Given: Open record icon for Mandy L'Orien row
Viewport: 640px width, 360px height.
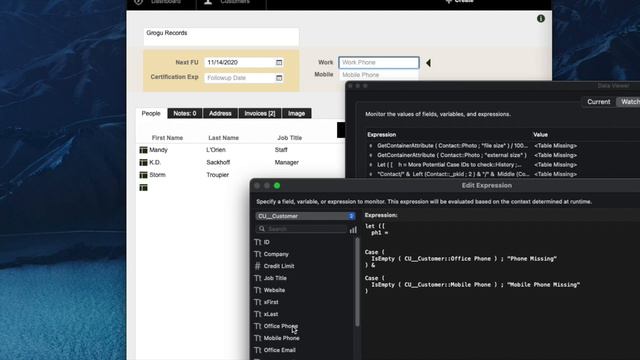Looking at the screenshot, I should pyautogui.click(x=143, y=150).
